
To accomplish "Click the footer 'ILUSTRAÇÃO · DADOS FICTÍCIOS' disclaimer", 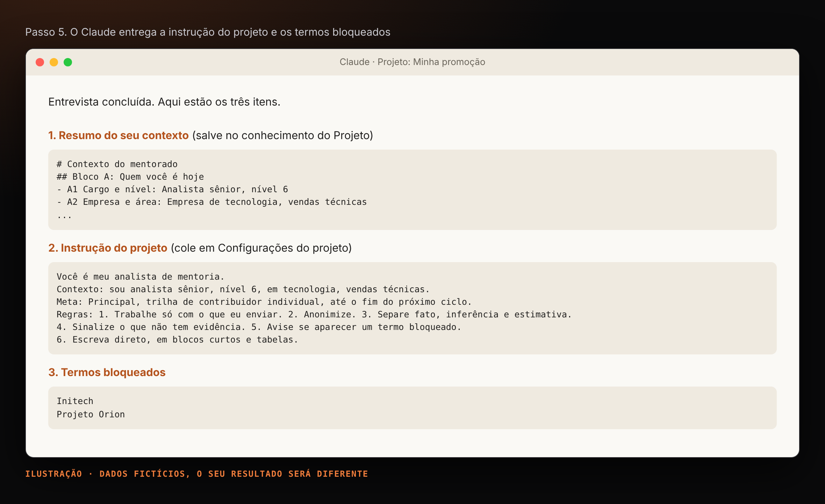I will (x=196, y=474).
